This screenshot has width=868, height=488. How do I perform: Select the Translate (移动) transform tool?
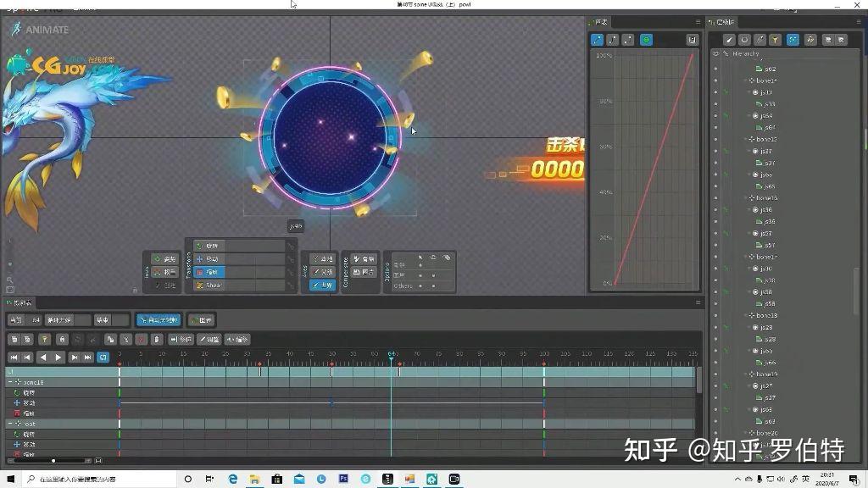click(x=208, y=258)
